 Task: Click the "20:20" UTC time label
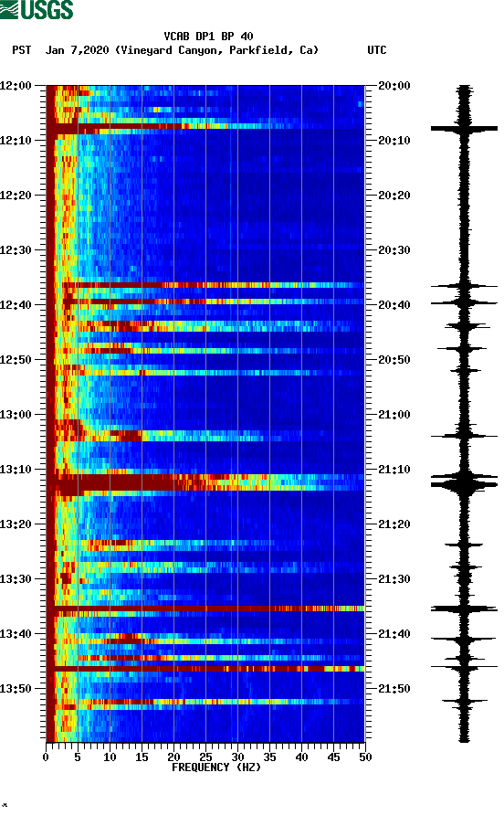tap(394, 196)
